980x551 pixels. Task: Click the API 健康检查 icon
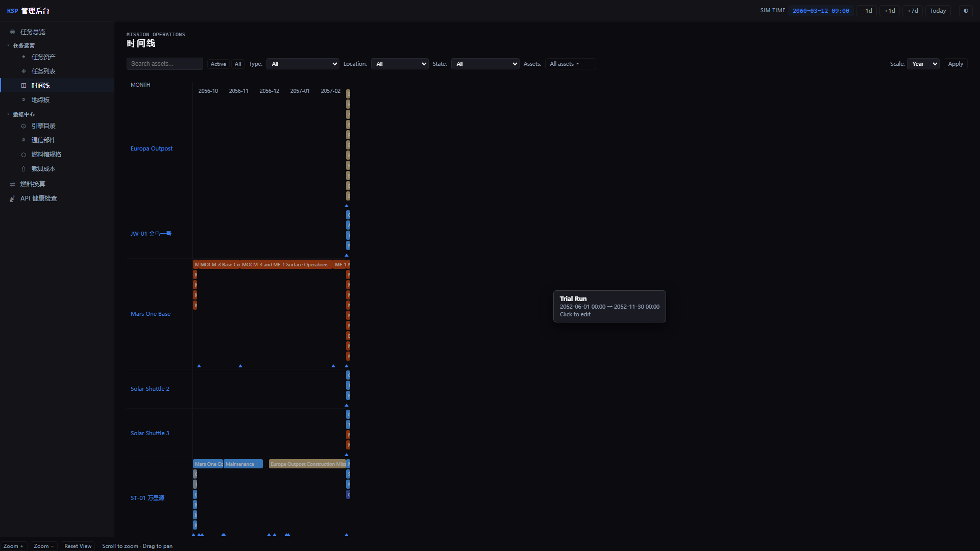coord(12,198)
